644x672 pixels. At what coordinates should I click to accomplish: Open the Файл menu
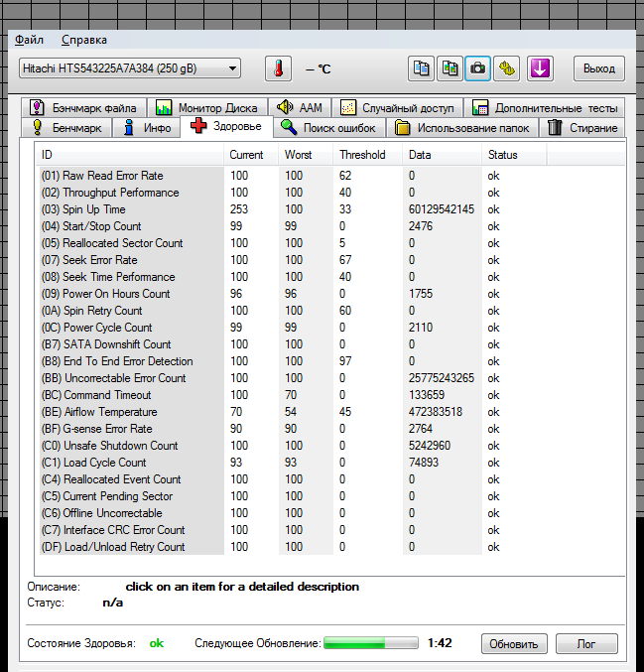coord(29,40)
